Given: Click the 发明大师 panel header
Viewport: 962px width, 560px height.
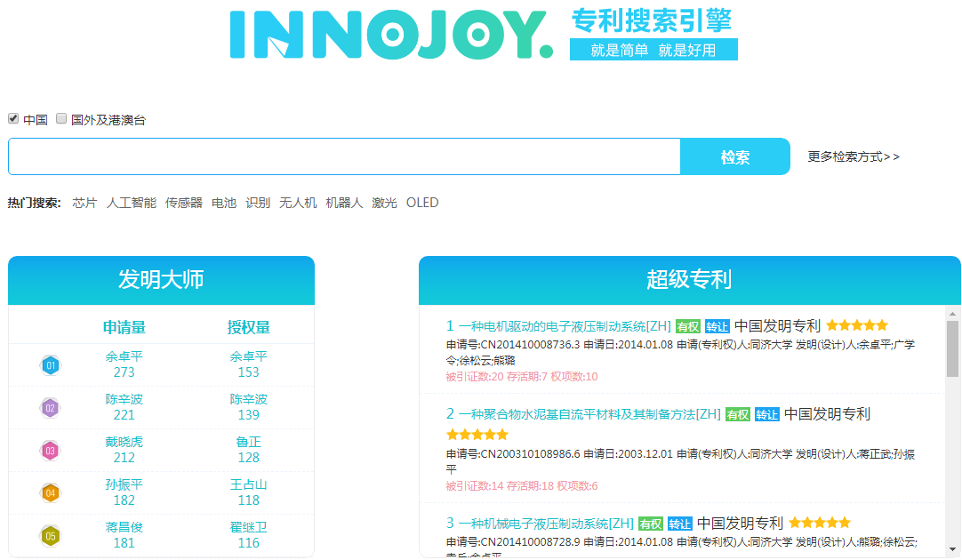Looking at the screenshot, I should pos(161,280).
